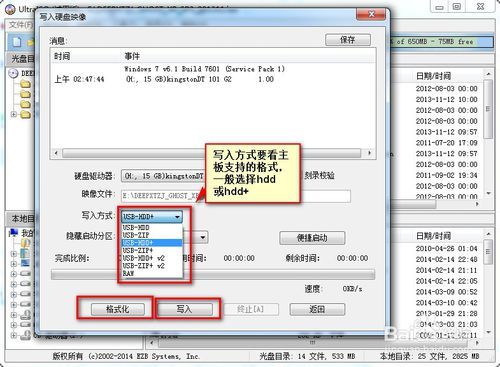Click the kingstonDT 101 G2 message line

pos(200,79)
